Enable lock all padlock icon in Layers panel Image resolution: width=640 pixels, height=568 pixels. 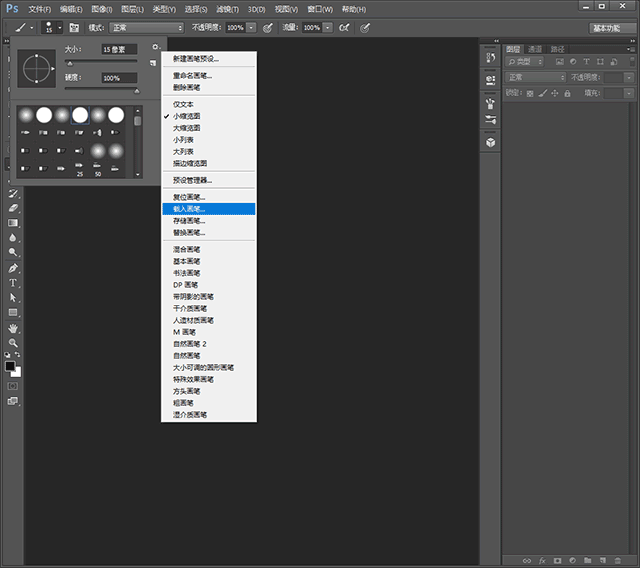pyautogui.click(x=567, y=93)
